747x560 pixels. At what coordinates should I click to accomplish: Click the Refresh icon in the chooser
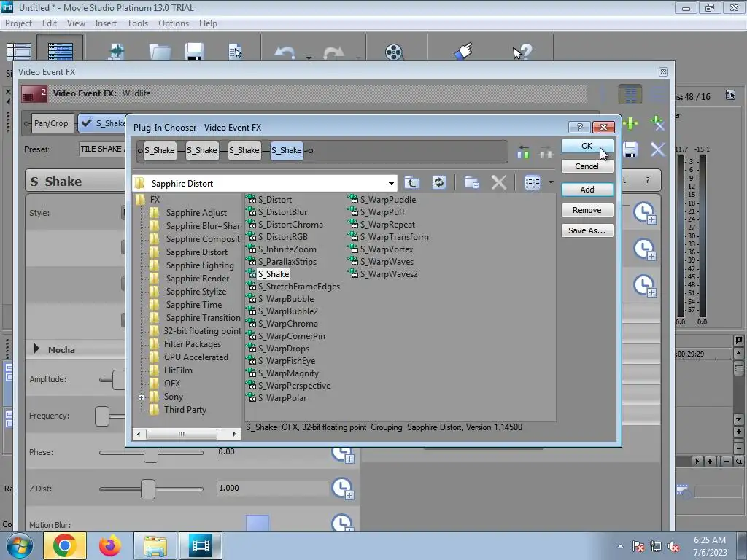point(438,182)
